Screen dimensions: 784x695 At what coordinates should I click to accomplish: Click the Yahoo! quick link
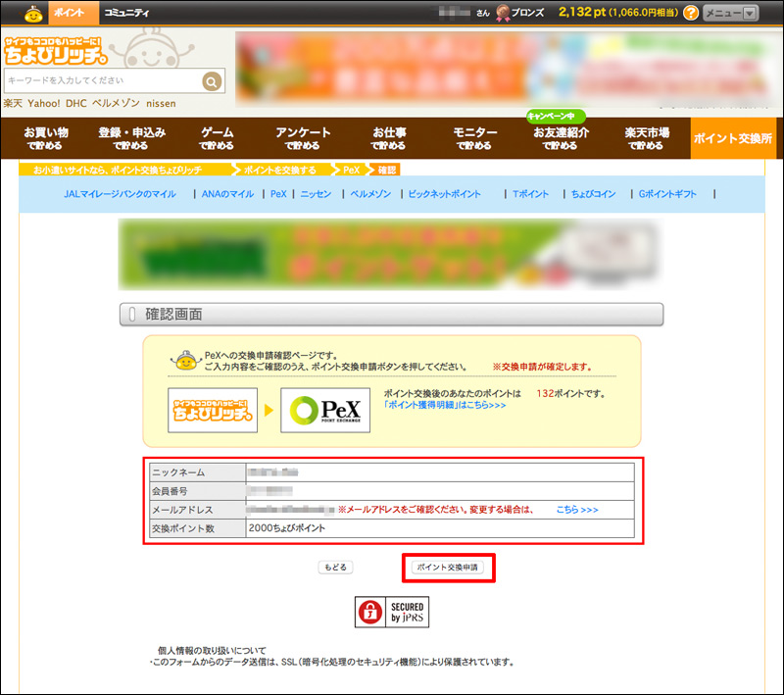(x=43, y=104)
